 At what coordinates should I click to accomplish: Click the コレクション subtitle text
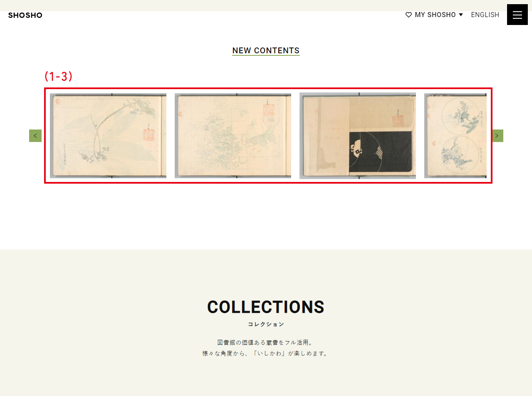[266, 324]
